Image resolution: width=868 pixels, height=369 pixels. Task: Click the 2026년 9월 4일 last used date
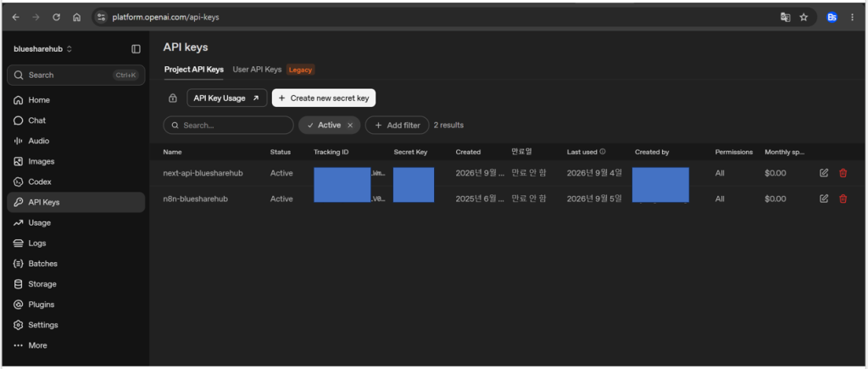point(594,173)
